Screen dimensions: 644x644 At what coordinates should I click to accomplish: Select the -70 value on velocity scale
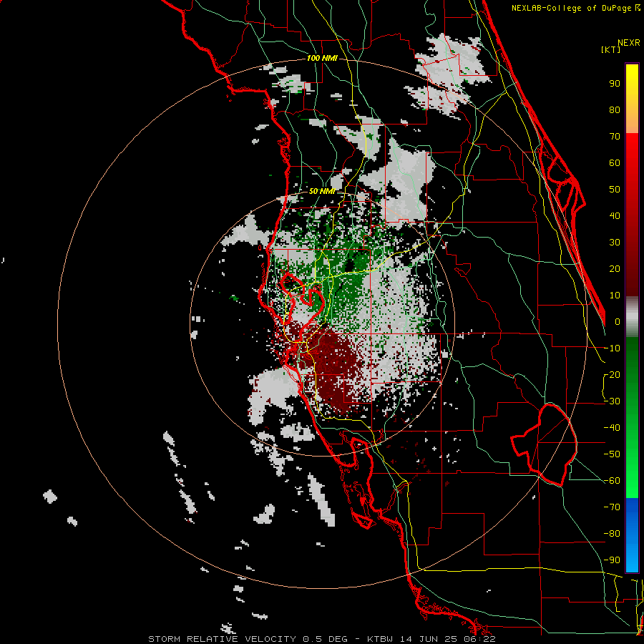click(x=612, y=507)
